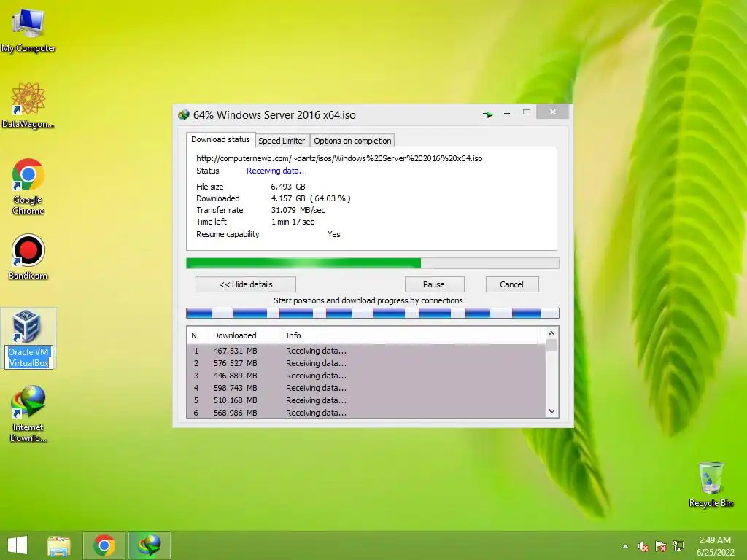Open the DataWagon desktop shortcut

point(28,105)
